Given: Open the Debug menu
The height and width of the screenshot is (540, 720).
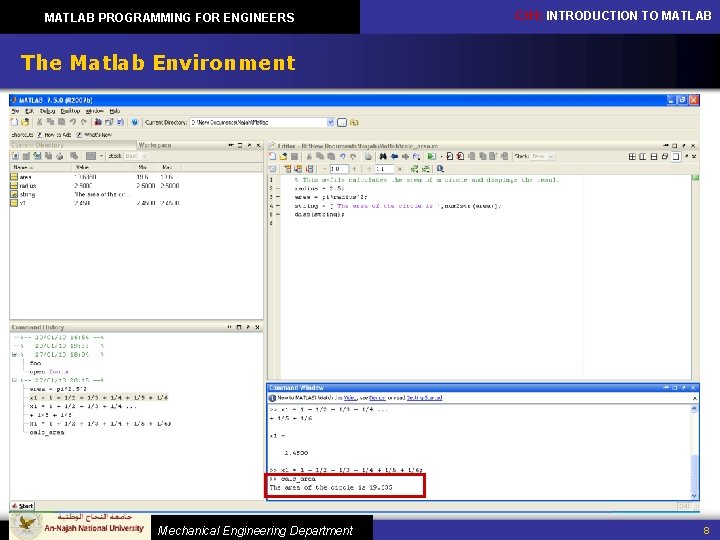Looking at the screenshot, I should [x=47, y=111].
